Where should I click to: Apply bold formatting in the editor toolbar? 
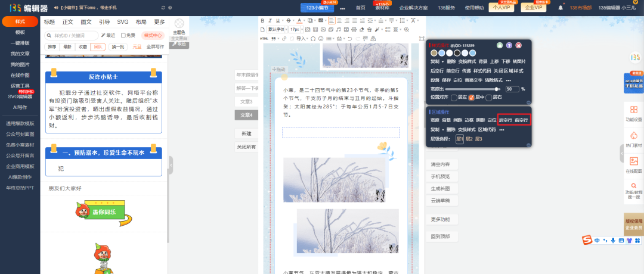click(x=262, y=20)
